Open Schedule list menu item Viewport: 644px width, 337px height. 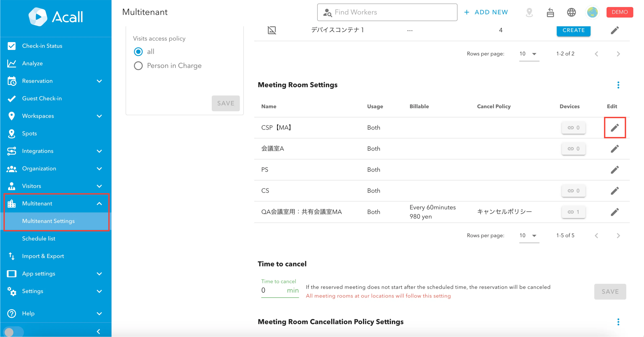39,239
